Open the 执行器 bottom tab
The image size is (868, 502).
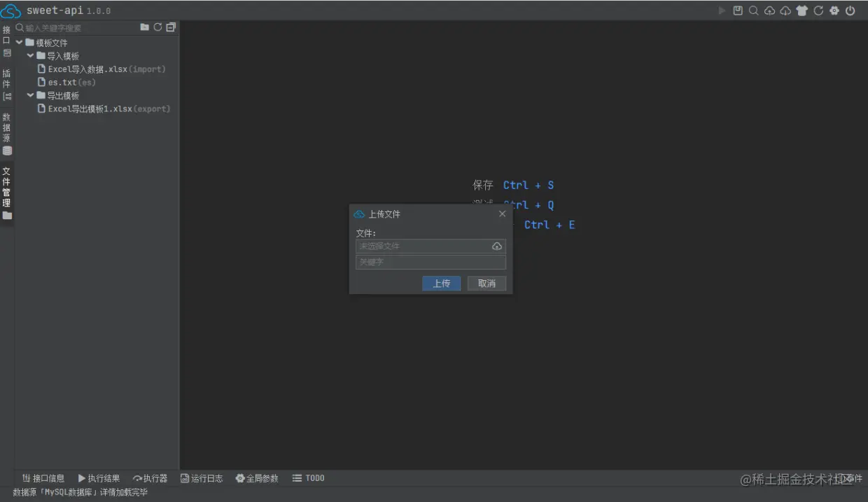[x=150, y=478]
